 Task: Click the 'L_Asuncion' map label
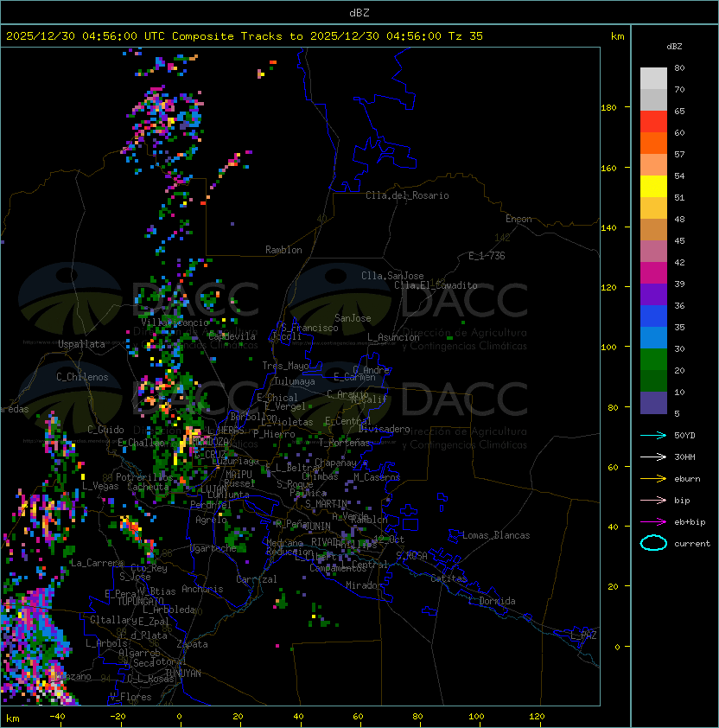click(x=393, y=337)
